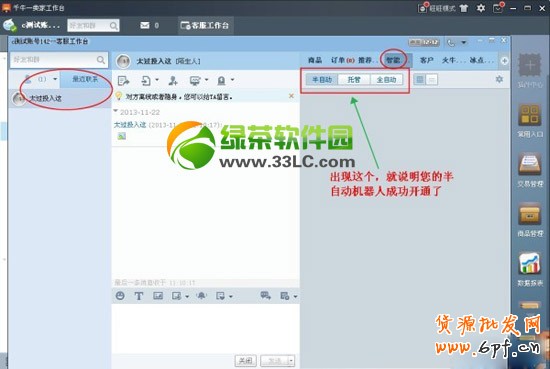Open the 订单 tab in right panel
The width and height of the screenshot is (550, 369).
coord(342,60)
